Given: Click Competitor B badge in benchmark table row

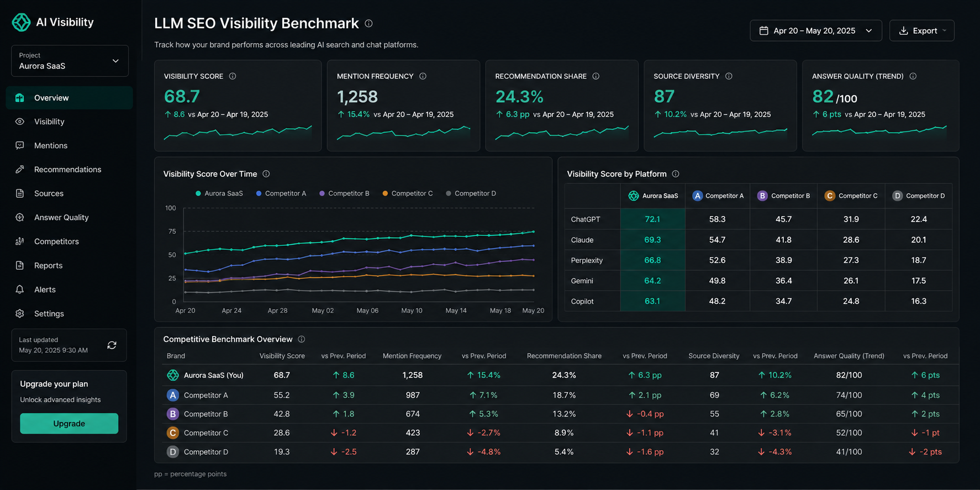Looking at the screenshot, I should click(173, 414).
